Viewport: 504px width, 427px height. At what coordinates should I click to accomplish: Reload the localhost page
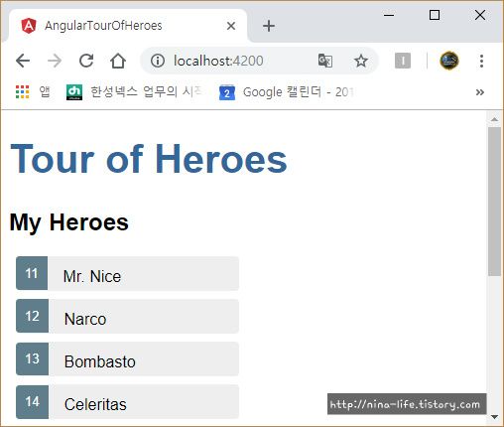point(86,61)
